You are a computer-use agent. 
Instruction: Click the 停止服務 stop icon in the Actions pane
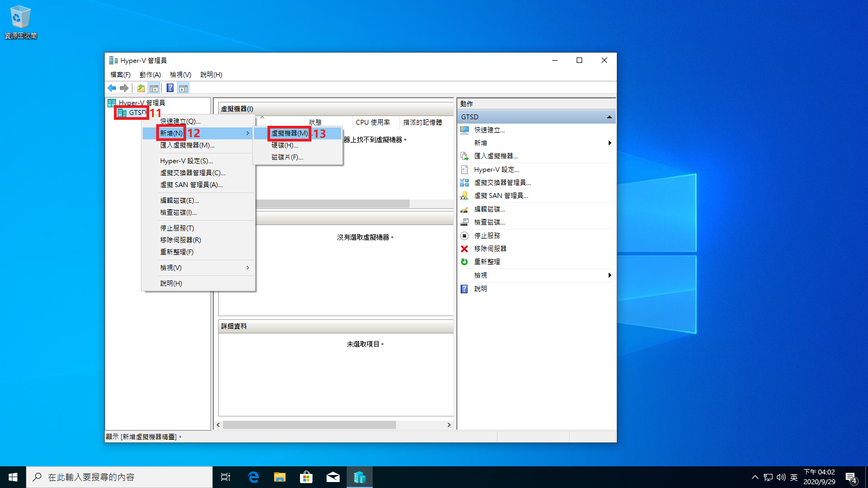464,236
